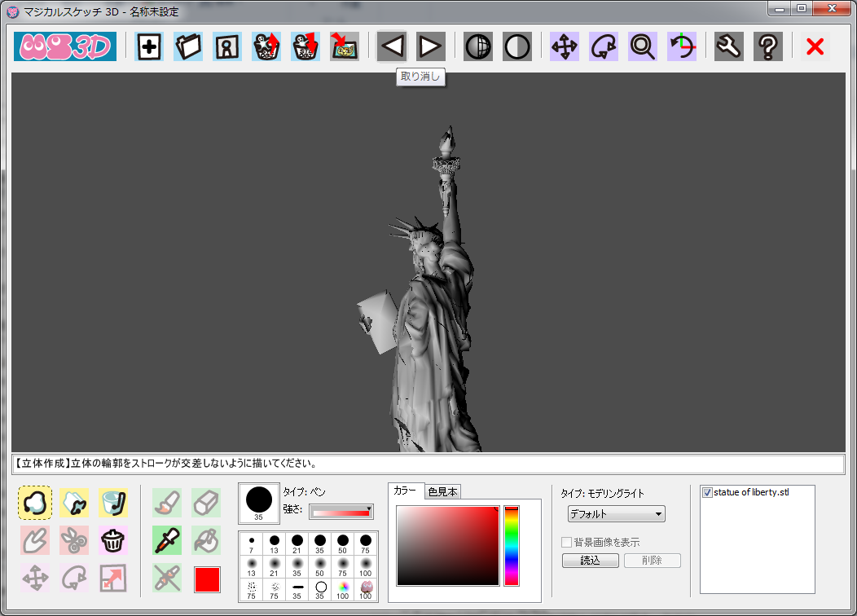
Task: Uncheck the statue of liberty.stl checkbox
Action: point(707,493)
